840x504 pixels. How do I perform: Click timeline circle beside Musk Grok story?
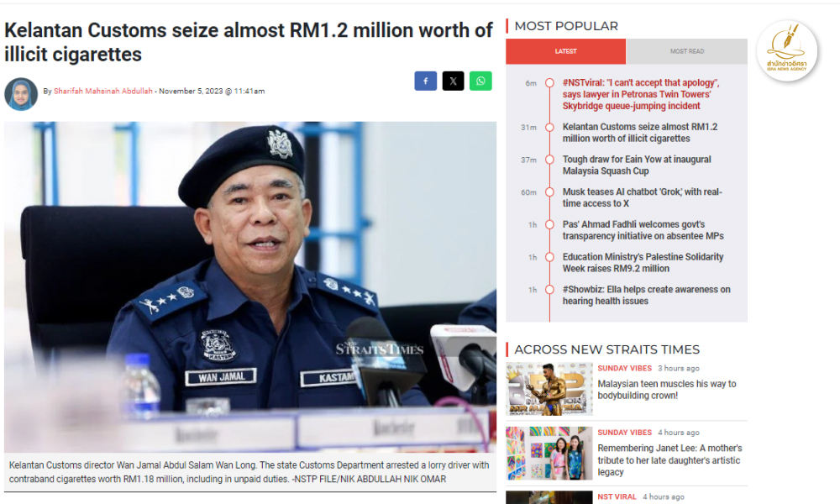coord(549,192)
